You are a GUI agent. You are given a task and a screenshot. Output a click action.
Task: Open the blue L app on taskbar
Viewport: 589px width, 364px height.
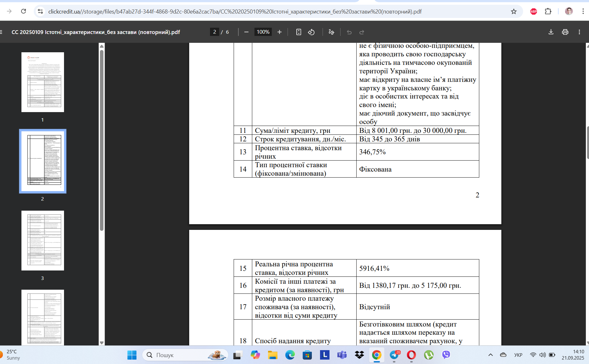(x=324, y=355)
